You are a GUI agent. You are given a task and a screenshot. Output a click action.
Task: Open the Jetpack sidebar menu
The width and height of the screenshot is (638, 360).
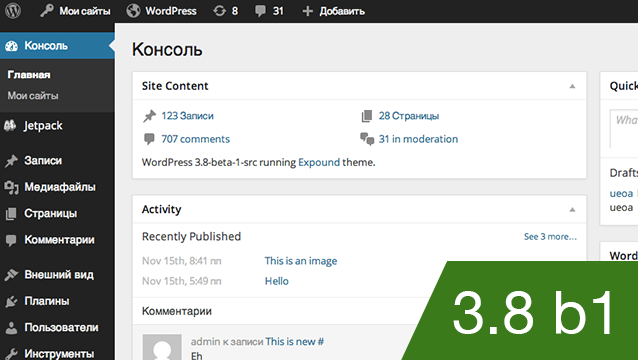43,126
